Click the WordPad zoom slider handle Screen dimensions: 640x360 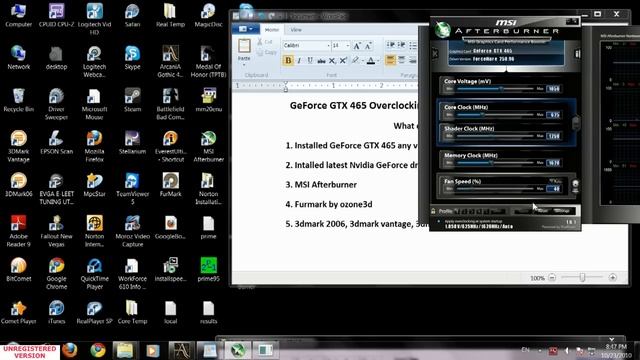click(x=582, y=278)
